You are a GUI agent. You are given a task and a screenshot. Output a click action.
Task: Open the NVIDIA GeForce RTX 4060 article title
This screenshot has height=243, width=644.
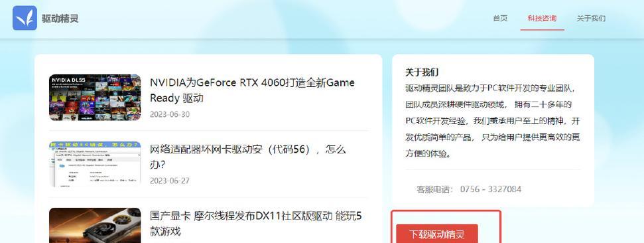tap(252, 90)
